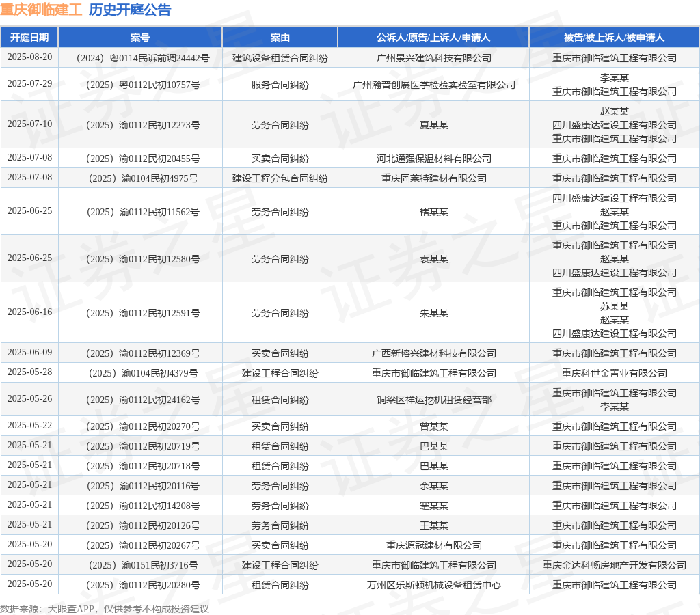Viewport: 700px width, 615px height.
Task: Click case number (2025)渝0112民初20280号
Action: [x=140, y=585]
